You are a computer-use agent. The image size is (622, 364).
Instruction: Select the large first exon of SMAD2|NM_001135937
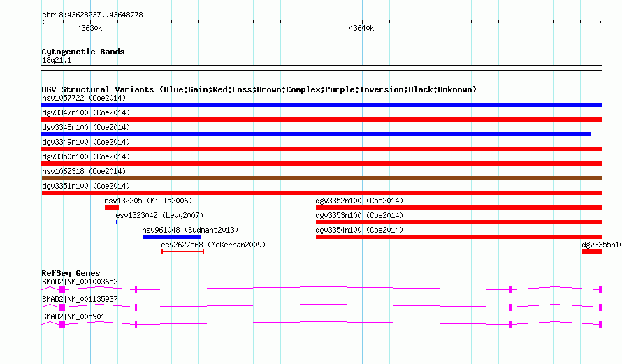(x=62, y=307)
